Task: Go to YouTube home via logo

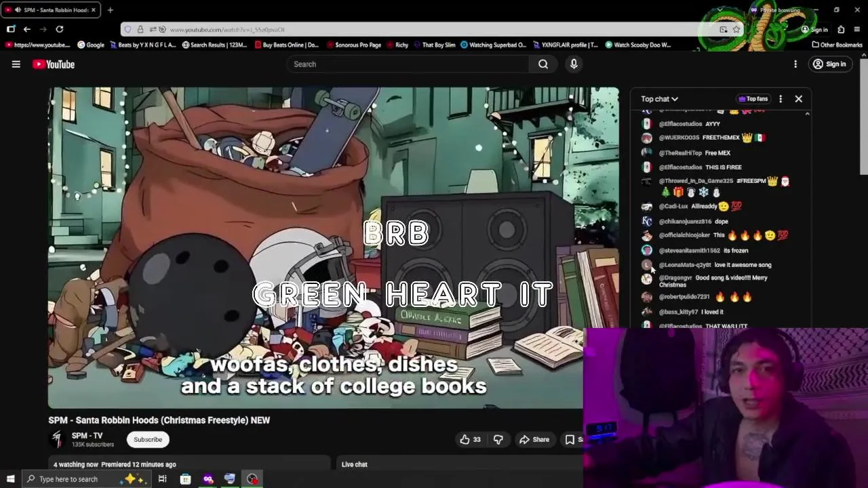Action: pos(54,64)
